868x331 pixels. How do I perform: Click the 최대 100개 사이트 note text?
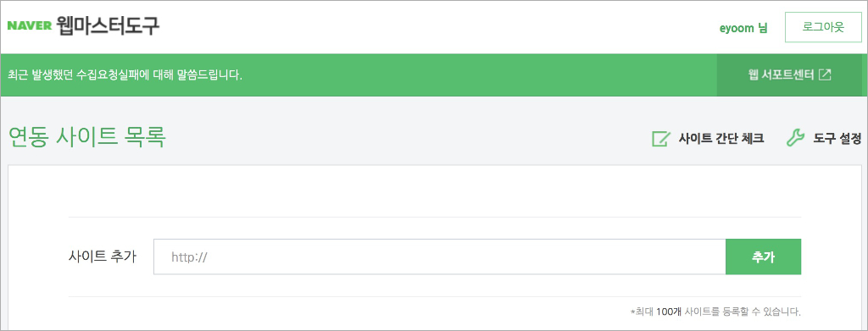click(715, 312)
